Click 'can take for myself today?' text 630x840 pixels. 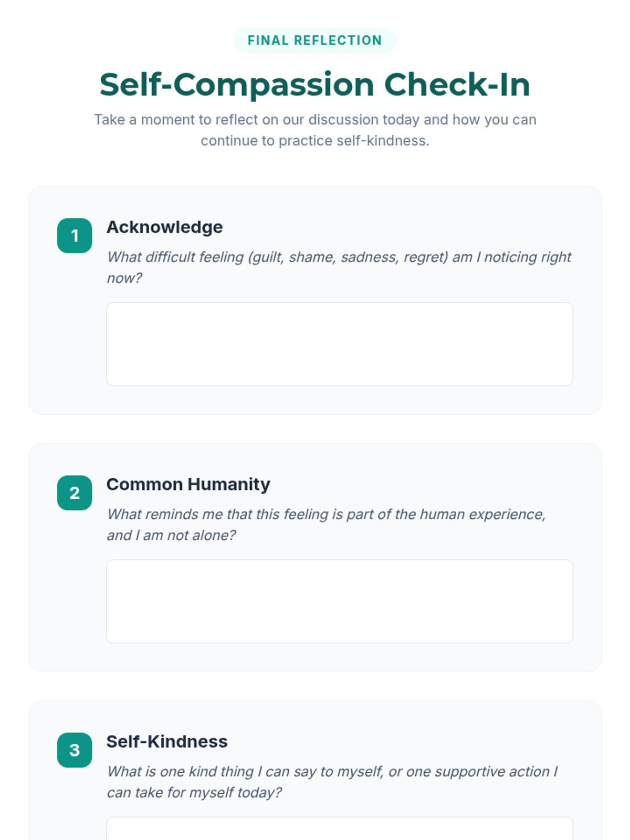click(x=194, y=793)
